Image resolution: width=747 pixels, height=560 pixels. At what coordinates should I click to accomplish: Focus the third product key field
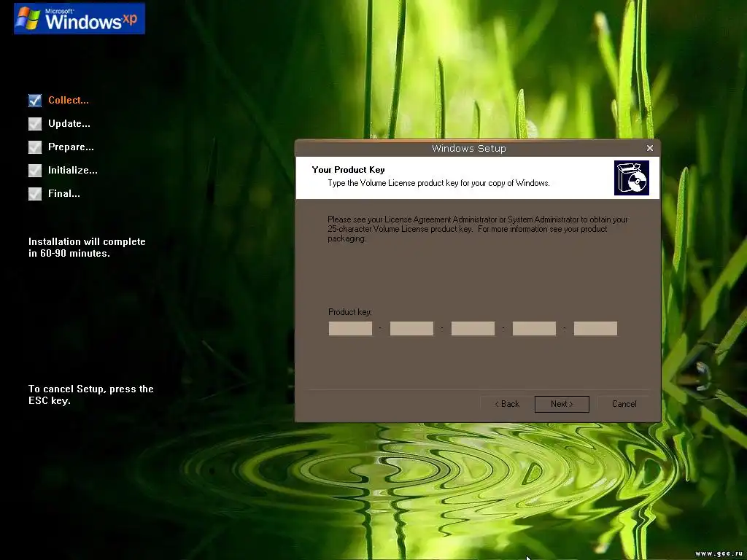473,328
